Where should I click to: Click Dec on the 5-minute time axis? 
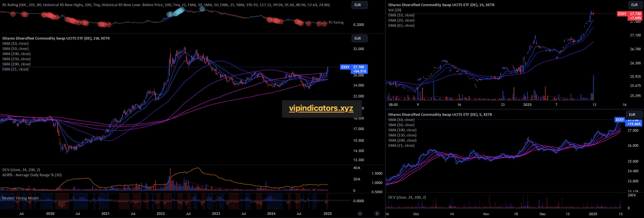pos(543,214)
